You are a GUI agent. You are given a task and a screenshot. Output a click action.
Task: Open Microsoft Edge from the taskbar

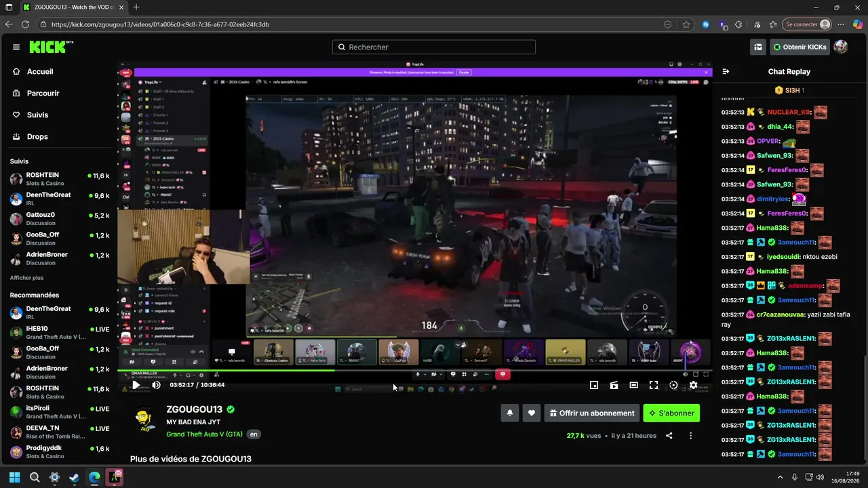tap(94, 477)
